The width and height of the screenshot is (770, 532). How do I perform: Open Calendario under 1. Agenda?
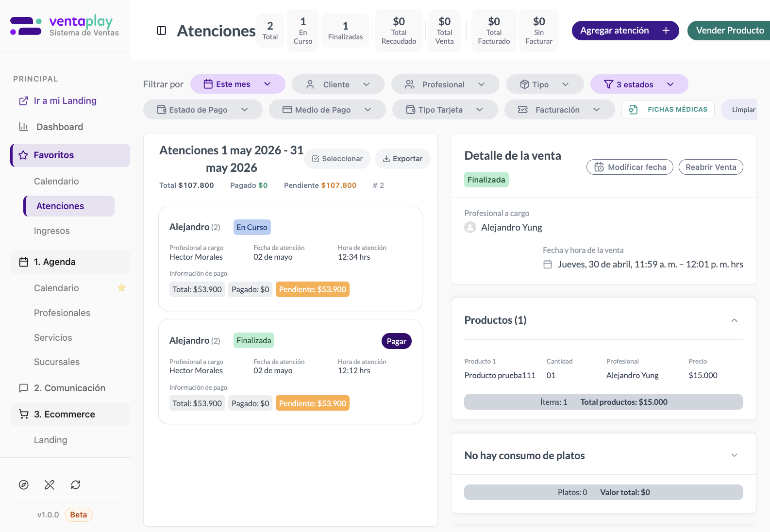point(56,288)
